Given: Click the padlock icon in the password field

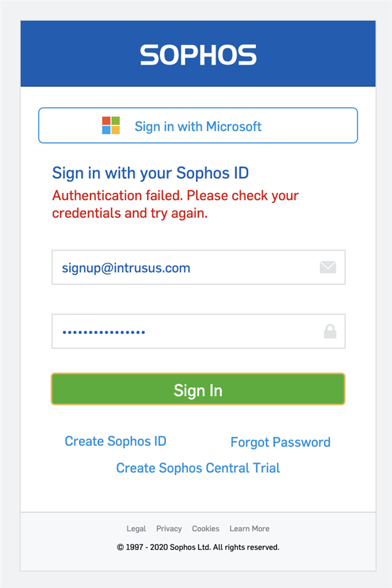Looking at the screenshot, I should click(330, 331).
